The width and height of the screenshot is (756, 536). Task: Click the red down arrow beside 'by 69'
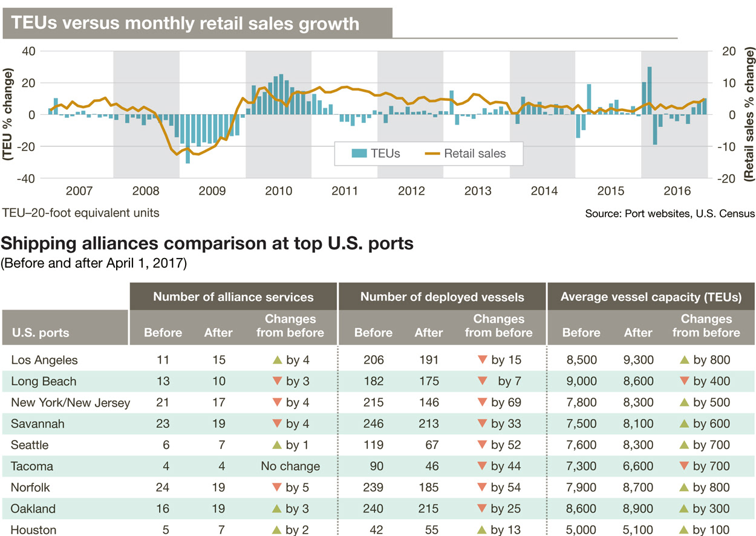coord(482,402)
